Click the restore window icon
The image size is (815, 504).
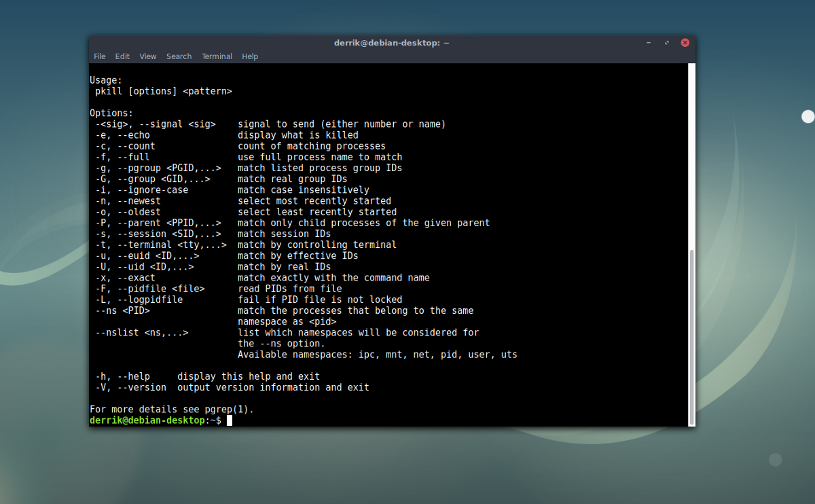pyautogui.click(x=666, y=42)
